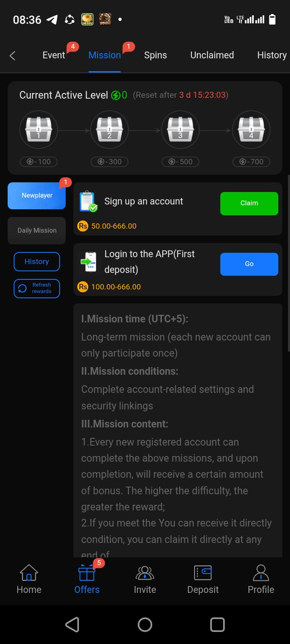Click the Refresh rewards button
Viewport: 290px width, 644px height.
(x=37, y=289)
